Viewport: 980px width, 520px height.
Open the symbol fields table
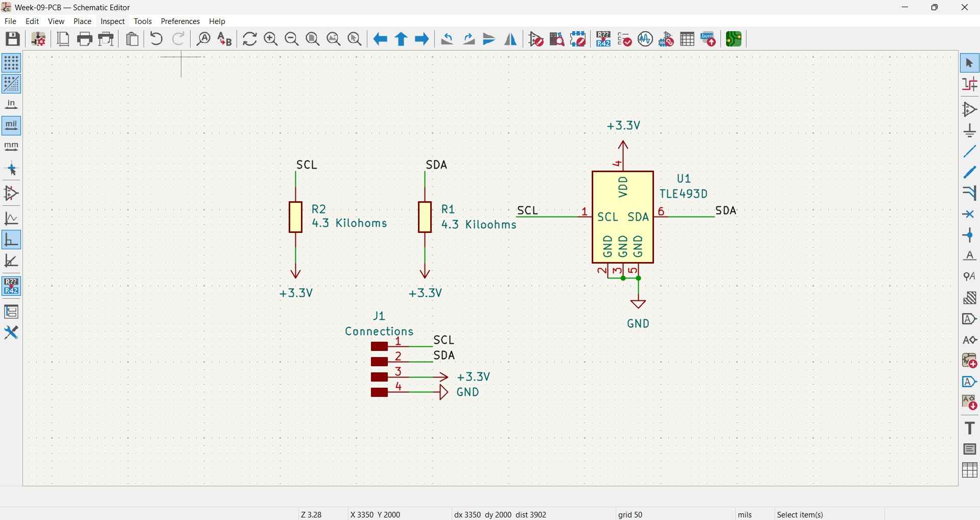pyautogui.click(x=688, y=39)
